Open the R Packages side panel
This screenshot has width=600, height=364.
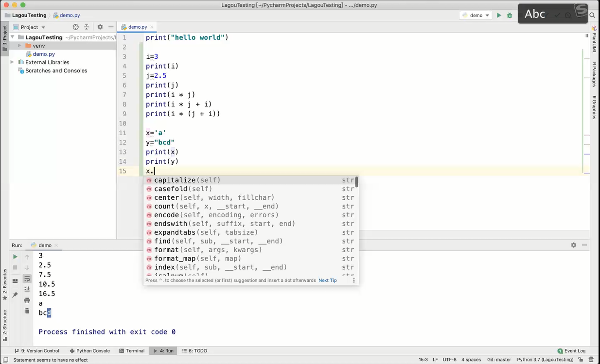coord(594,74)
